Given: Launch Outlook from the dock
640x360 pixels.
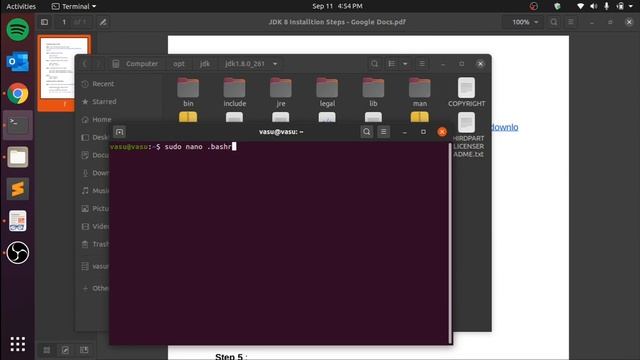Looking at the screenshot, I should [18, 62].
